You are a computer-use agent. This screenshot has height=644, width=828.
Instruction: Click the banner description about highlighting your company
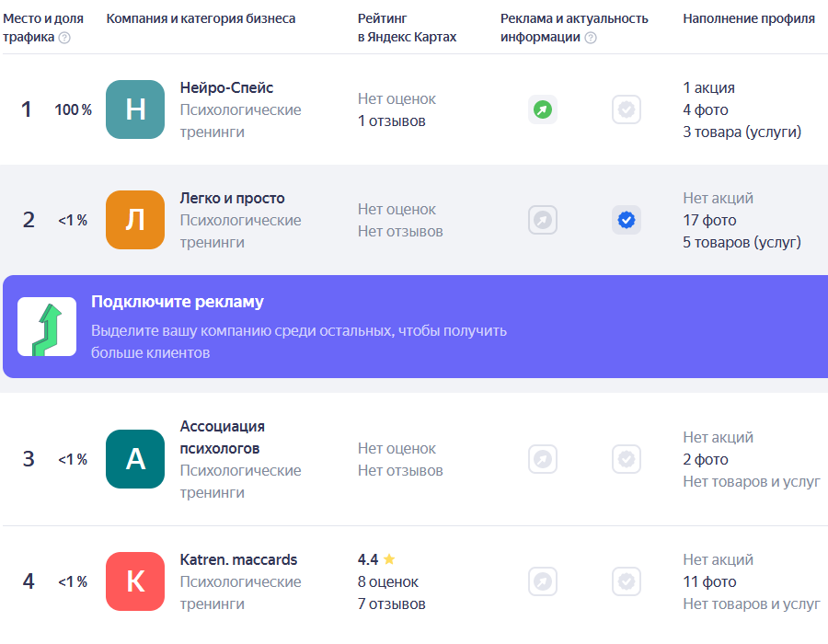pos(299,341)
